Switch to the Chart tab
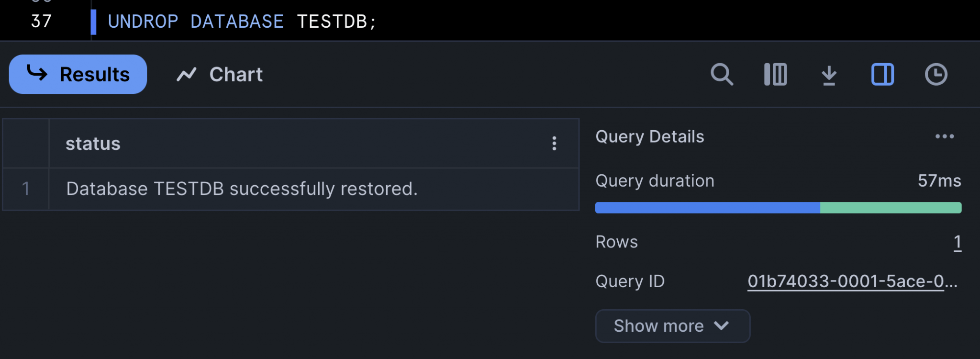Image resolution: width=980 pixels, height=359 pixels. (220, 74)
